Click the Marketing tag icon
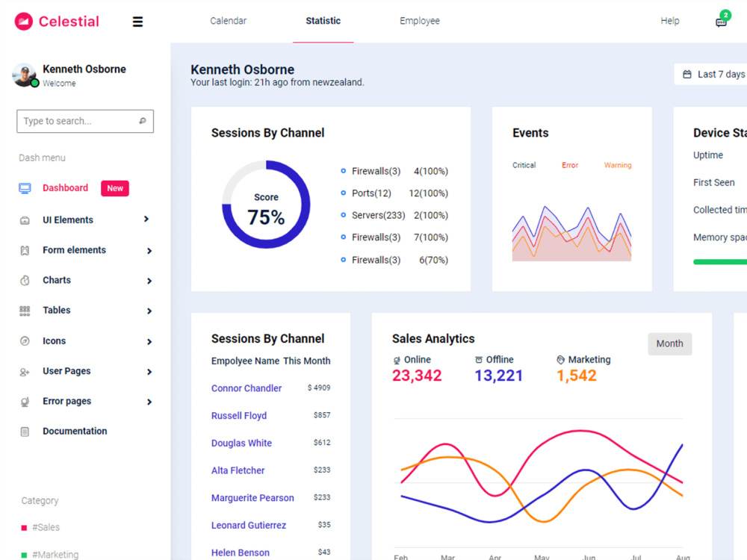747x560 pixels. coord(561,360)
